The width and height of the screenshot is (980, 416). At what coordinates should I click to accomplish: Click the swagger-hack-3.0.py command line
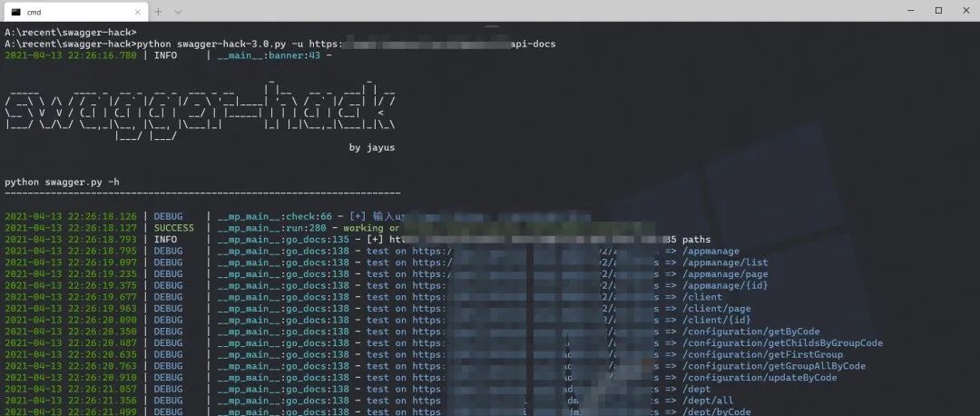click(x=280, y=44)
